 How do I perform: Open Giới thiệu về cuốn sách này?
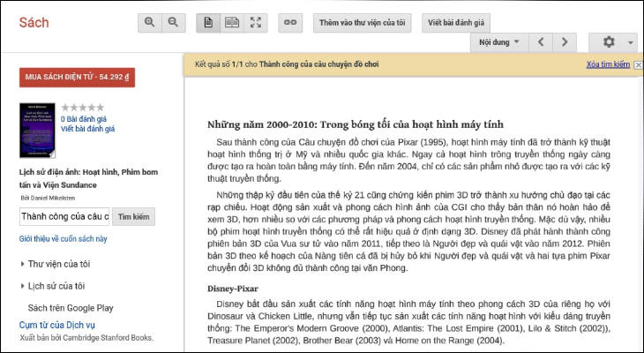64,239
